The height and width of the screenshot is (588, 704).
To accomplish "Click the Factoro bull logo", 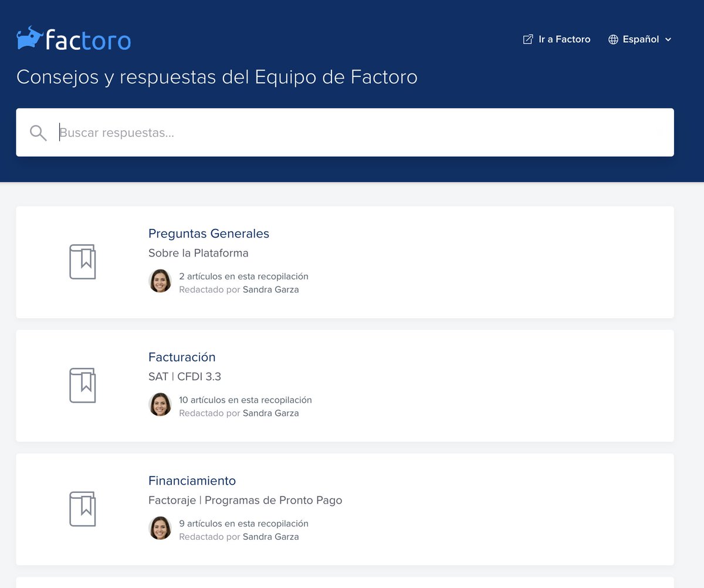I will 73,39.
